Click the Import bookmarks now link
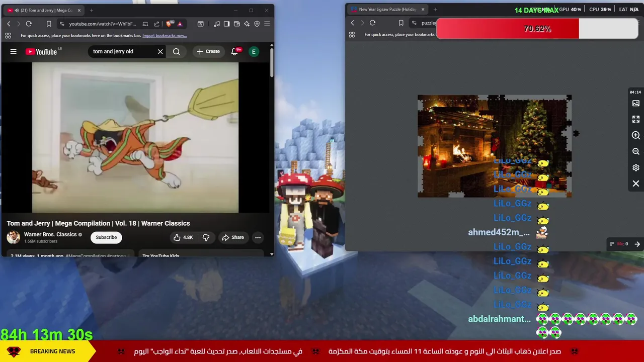644x362 pixels. pyautogui.click(x=165, y=36)
